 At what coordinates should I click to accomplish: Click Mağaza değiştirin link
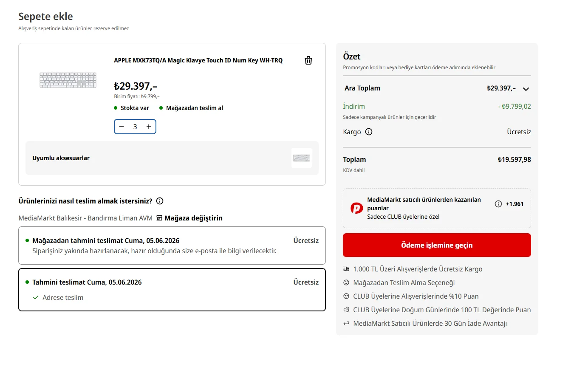193,218
